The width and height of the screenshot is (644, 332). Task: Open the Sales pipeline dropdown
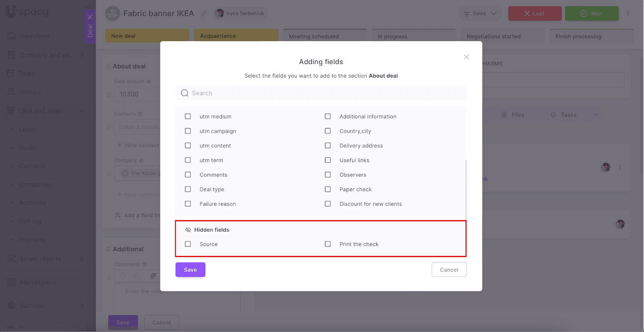[x=480, y=14]
